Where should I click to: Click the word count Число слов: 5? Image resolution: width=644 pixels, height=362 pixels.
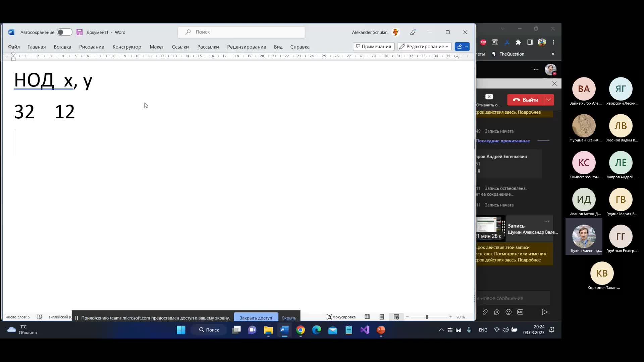[x=18, y=317]
